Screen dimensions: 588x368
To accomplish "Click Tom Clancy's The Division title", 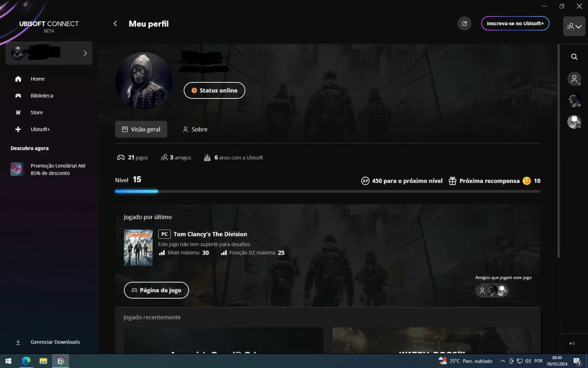I will (x=210, y=234).
